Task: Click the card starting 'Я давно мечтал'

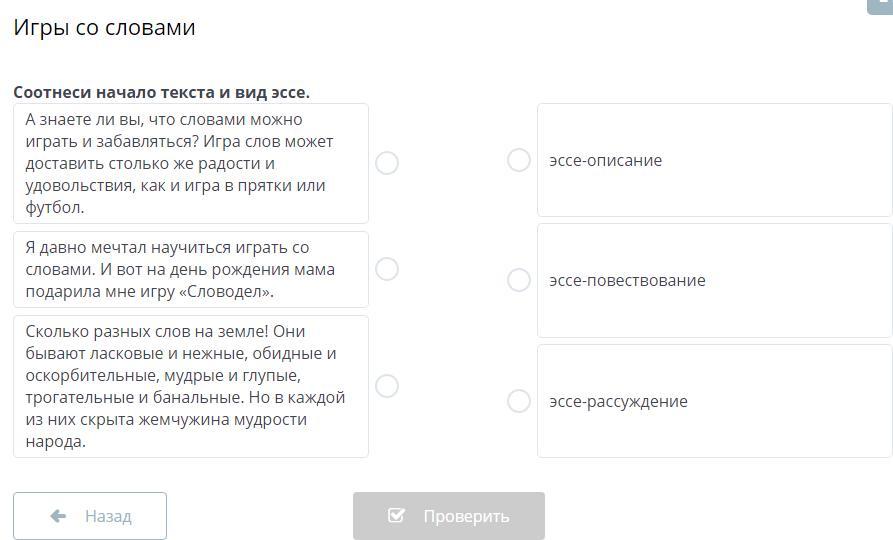Action: point(190,269)
